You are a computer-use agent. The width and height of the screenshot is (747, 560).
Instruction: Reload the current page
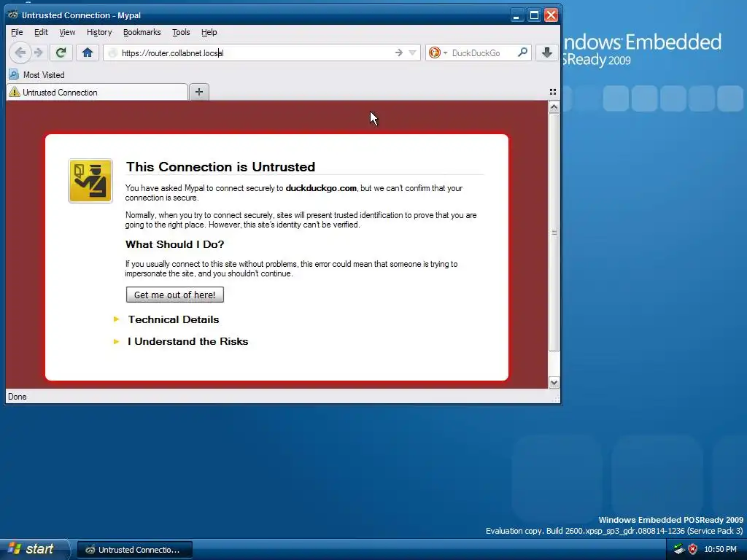pos(61,52)
